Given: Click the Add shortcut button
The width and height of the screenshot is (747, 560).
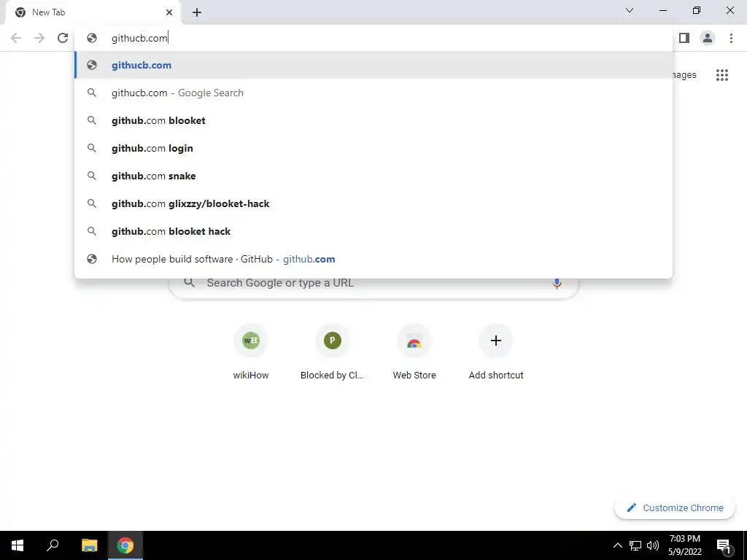Looking at the screenshot, I should pyautogui.click(x=496, y=352).
